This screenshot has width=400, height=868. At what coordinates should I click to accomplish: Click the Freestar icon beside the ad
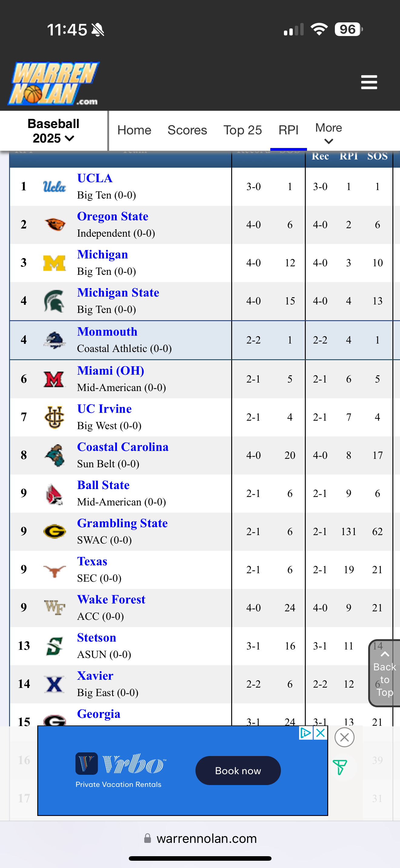tap(340, 767)
